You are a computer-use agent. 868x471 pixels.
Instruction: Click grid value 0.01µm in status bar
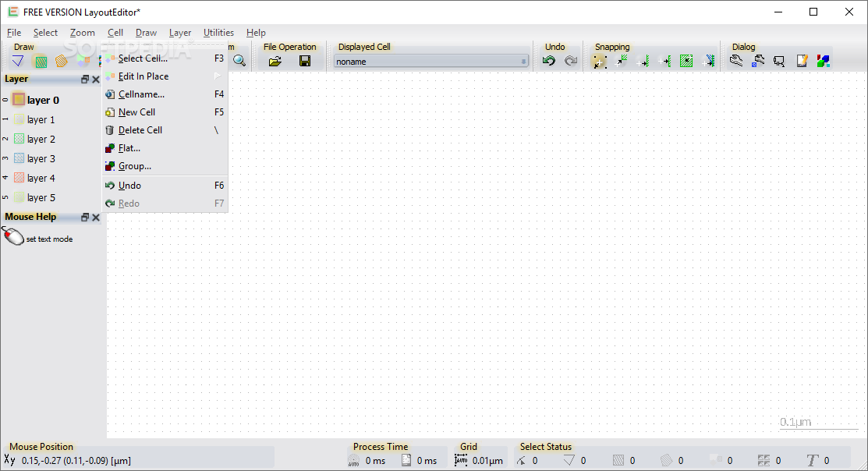coord(487,461)
